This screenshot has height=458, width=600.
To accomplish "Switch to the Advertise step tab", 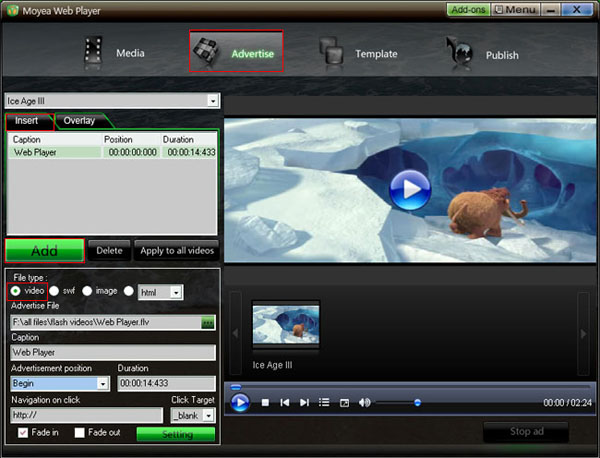I will click(x=236, y=51).
